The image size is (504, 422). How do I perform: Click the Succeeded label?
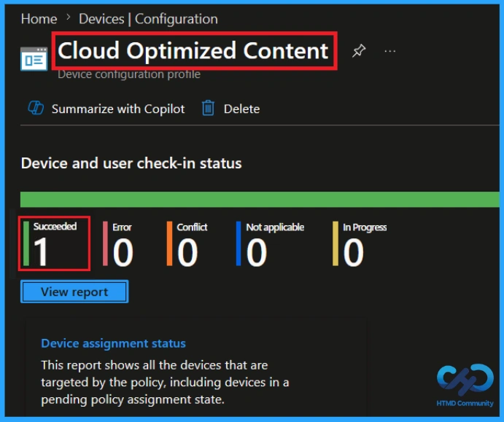[x=55, y=226]
